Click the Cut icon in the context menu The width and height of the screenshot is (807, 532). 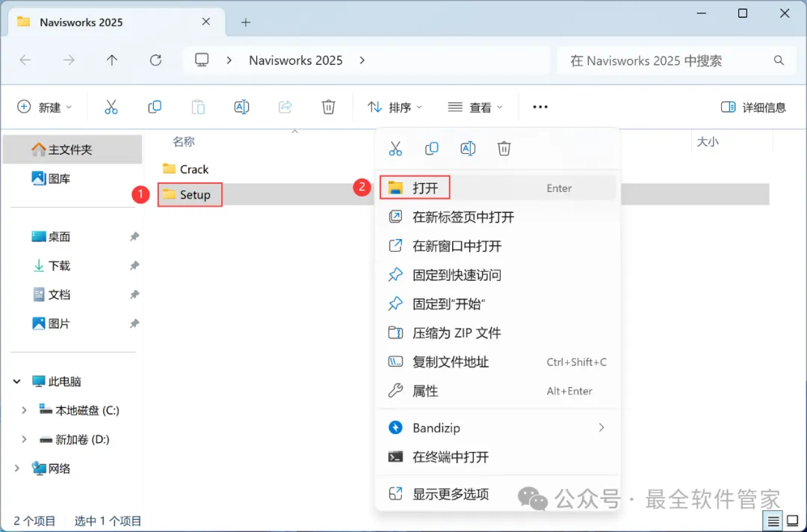point(395,149)
